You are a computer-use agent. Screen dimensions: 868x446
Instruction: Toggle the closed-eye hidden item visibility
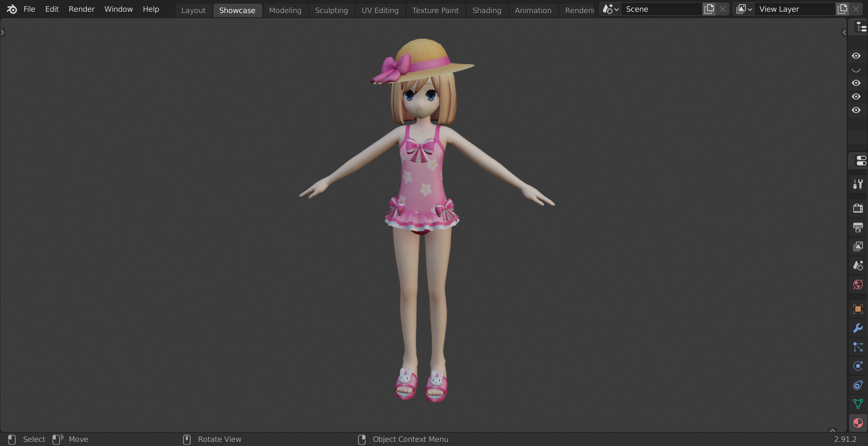[x=856, y=70]
